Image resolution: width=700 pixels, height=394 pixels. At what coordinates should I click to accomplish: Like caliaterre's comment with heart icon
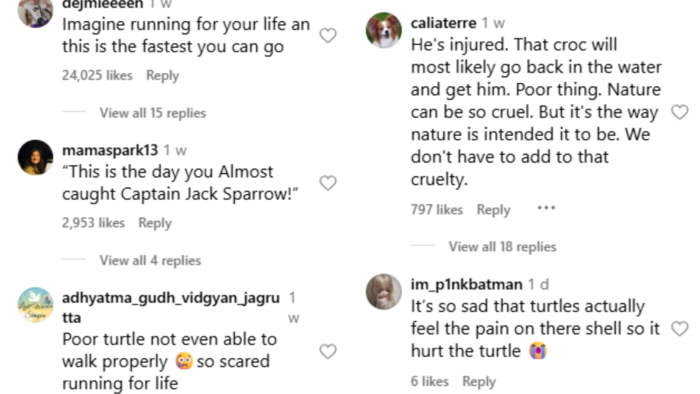point(679,112)
